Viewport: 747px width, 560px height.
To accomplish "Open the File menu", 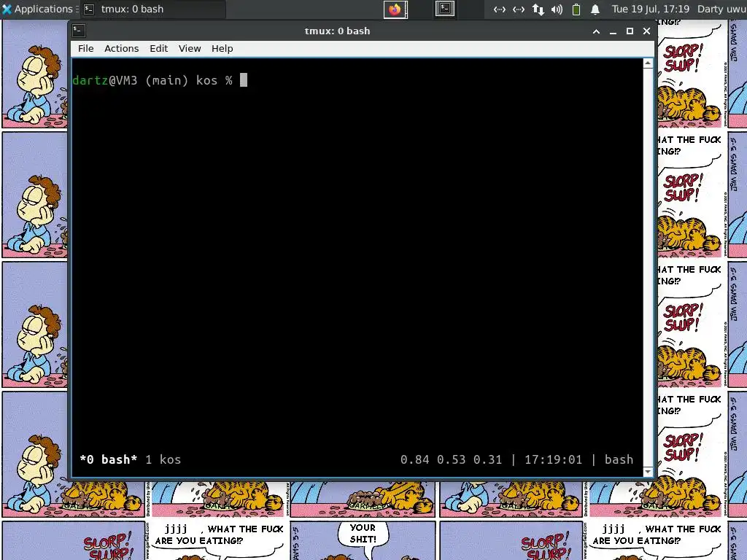I will click(x=86, y=49).
